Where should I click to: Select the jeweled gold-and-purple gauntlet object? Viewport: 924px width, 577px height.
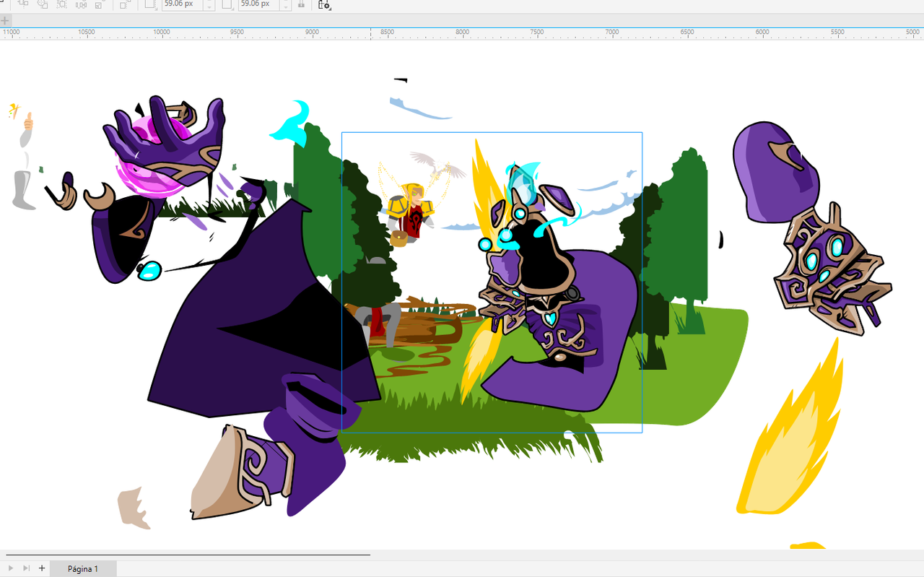pos(832,271)
